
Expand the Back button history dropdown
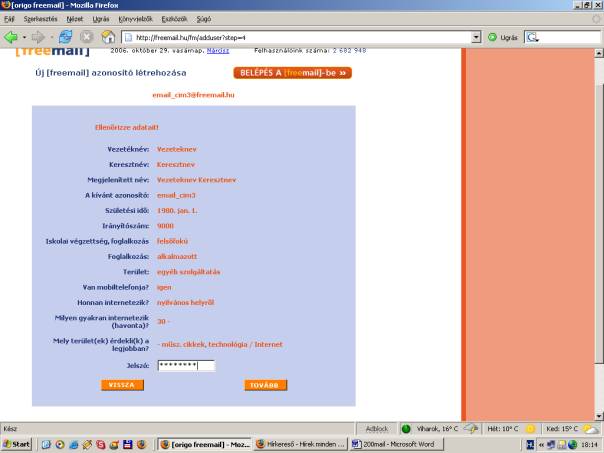tap(26, 37)
